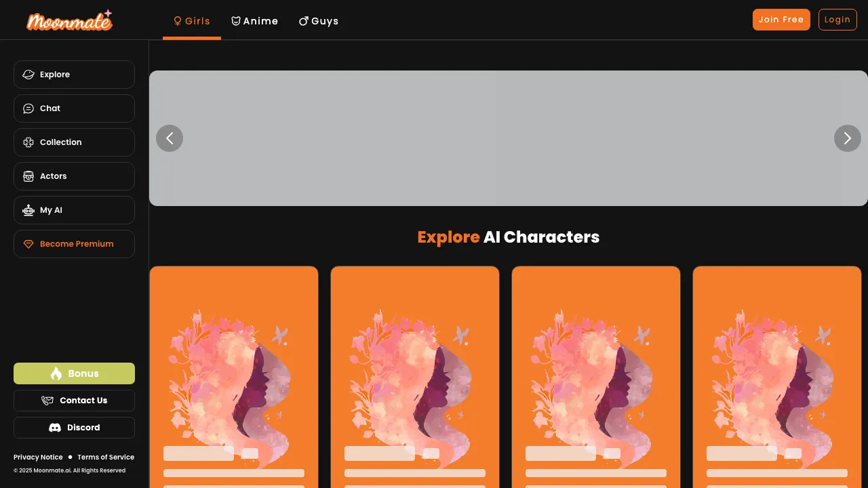
Task: Click the Contact Us envelope icon
Action: pyautogui.click(x=47, y=401)
